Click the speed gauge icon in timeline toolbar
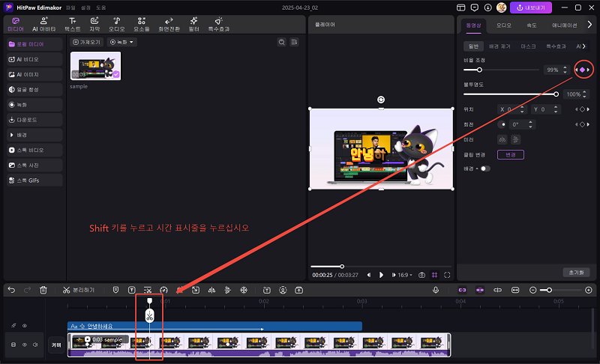Image resolution: width=600 pixels, height=364 pixels. point(163,290)
